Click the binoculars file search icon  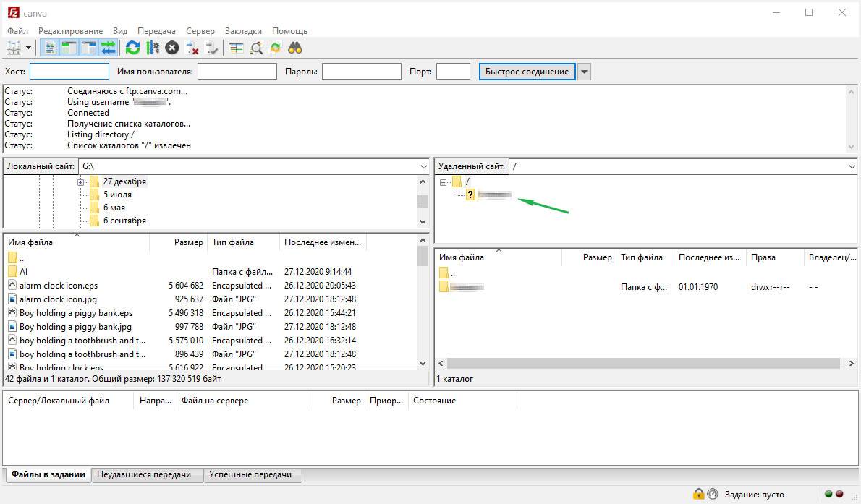click(x=295, y=48)
